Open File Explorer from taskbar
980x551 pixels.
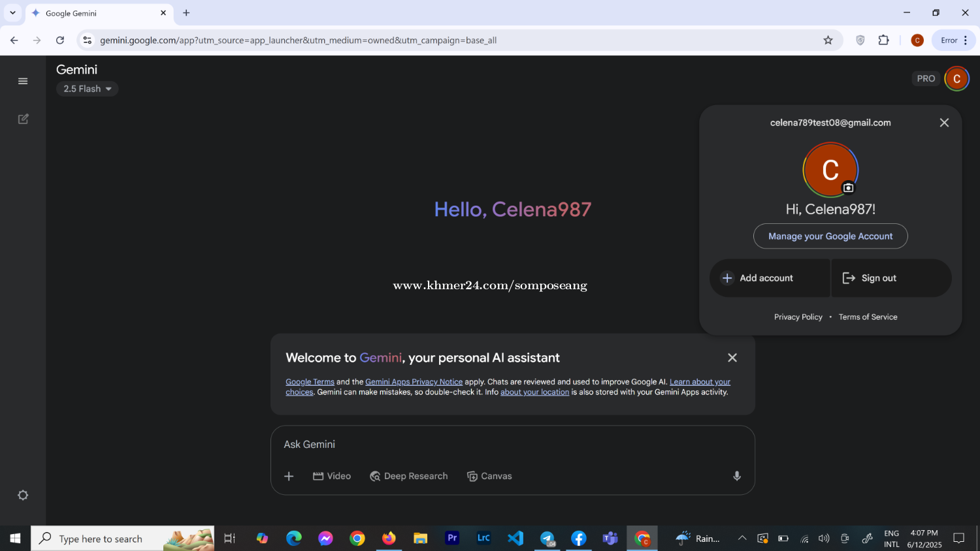coord(420,539)
